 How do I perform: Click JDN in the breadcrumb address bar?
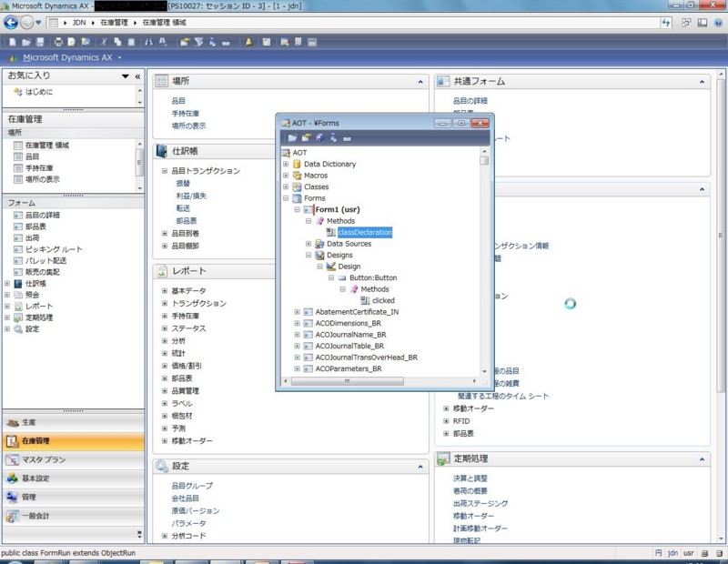point(79,22)
